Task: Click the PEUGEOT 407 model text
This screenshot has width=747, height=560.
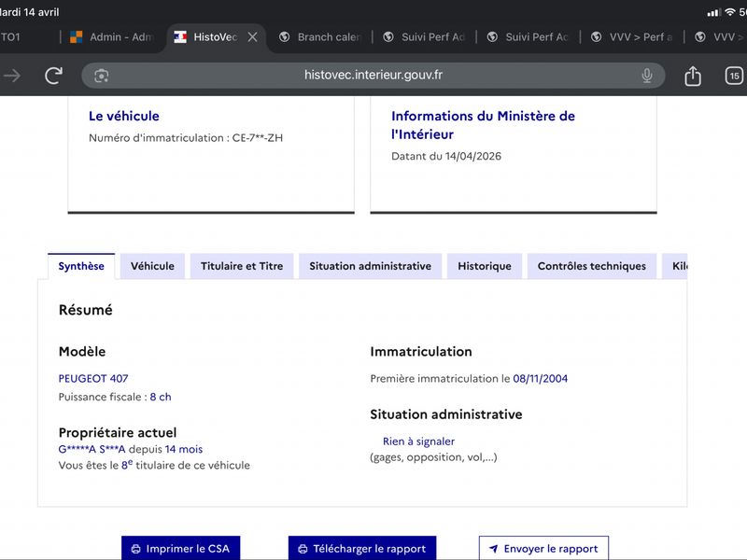Action: 93,379
